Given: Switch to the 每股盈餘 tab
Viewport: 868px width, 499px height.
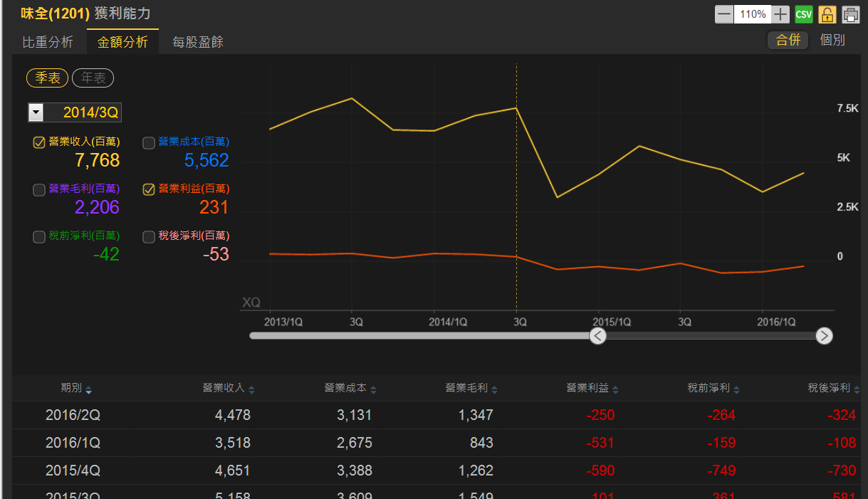Looking at the screenshot, I should click(198, 42).
